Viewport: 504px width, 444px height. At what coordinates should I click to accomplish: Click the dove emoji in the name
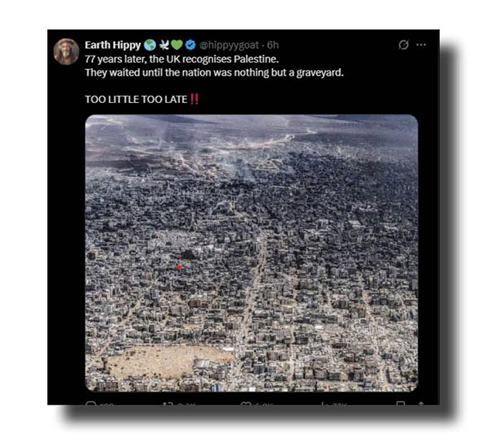164,45
